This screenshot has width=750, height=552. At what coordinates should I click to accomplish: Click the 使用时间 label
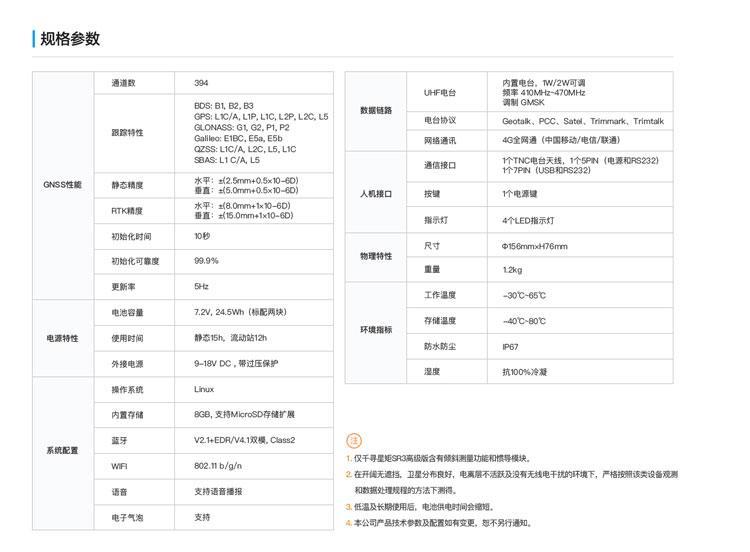127,338
